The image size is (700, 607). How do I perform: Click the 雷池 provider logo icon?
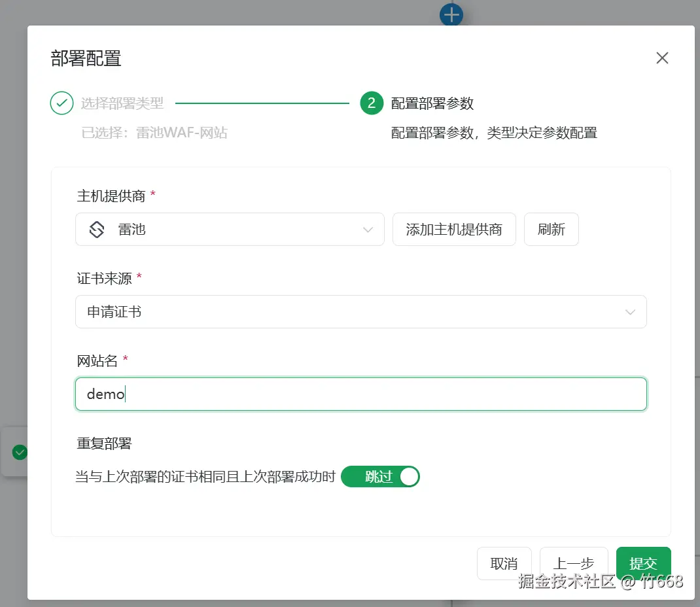tap(97, 230)
